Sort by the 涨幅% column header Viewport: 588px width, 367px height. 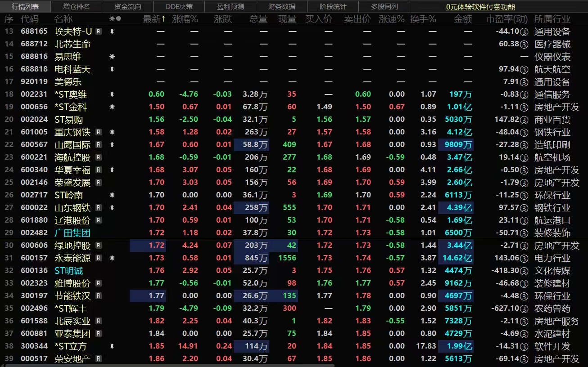click(x=185, y=19)
